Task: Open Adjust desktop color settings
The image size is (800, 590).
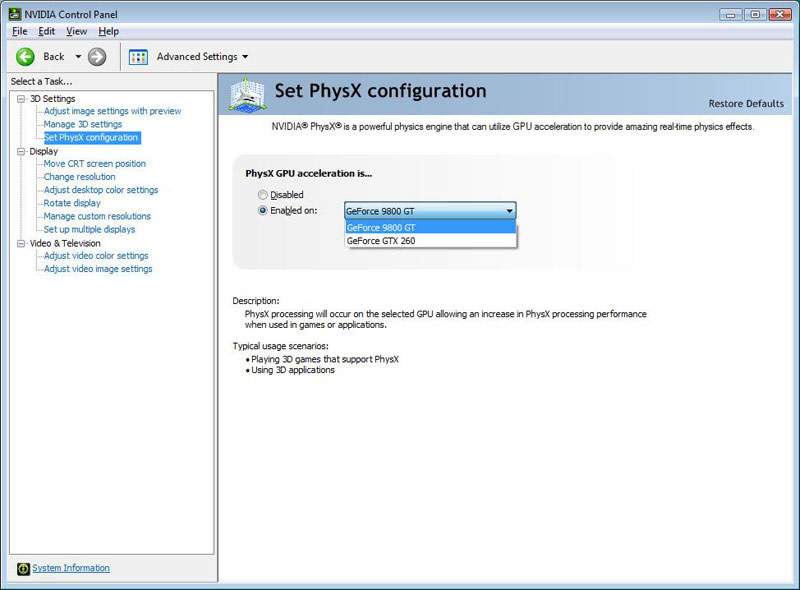Action: [x=101, y=190]
